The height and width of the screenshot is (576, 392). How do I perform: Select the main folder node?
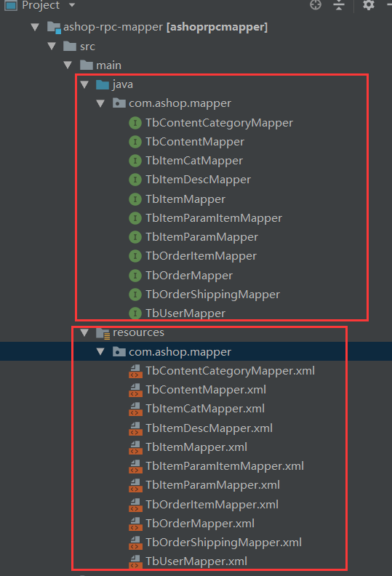[x=108, y=65]
